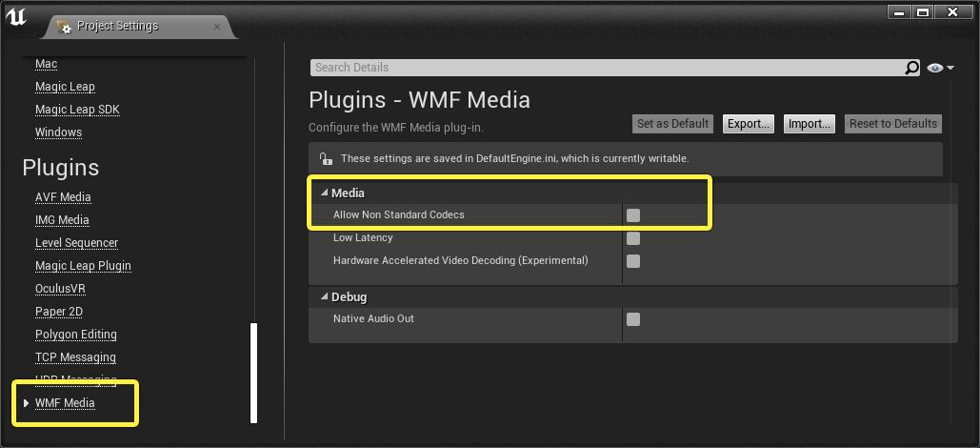Open Windows platform settings
The width and height of the screenshot is (980, 448).
59,132
